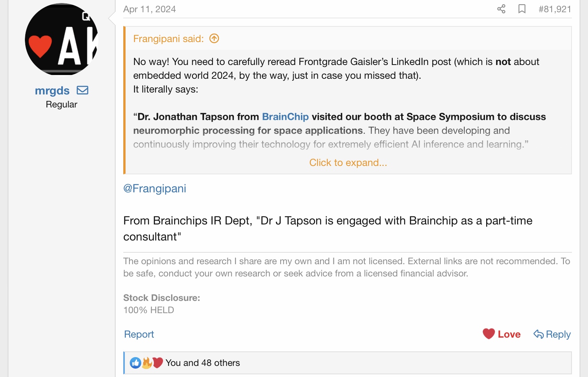Click the @Frangipani mention
Viewport: 588px width, 377px height.
(155, 188)
